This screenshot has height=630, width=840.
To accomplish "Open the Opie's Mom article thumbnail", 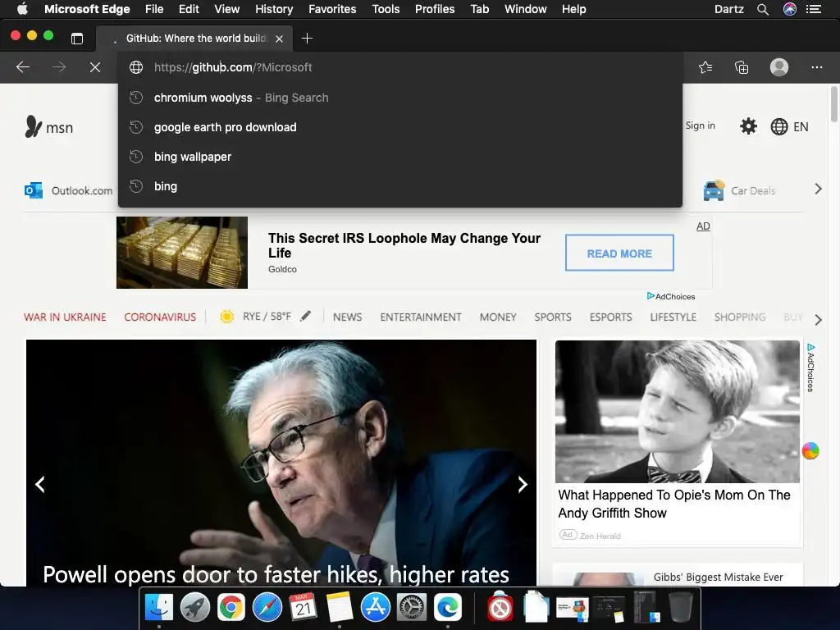I will [677, 412].
